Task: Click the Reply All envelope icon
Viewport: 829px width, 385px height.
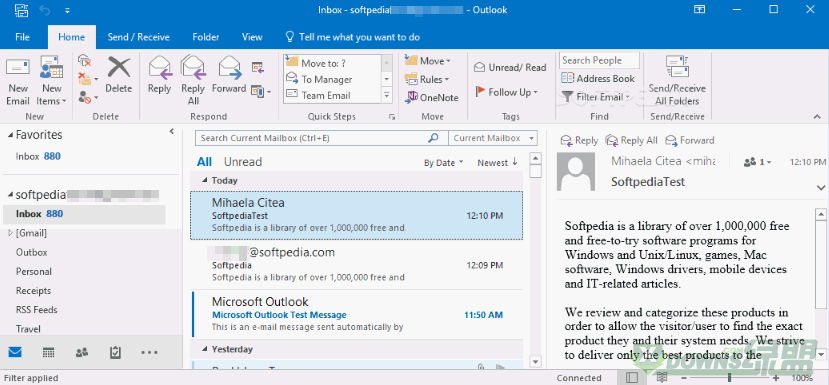Action: click(193, 67)
